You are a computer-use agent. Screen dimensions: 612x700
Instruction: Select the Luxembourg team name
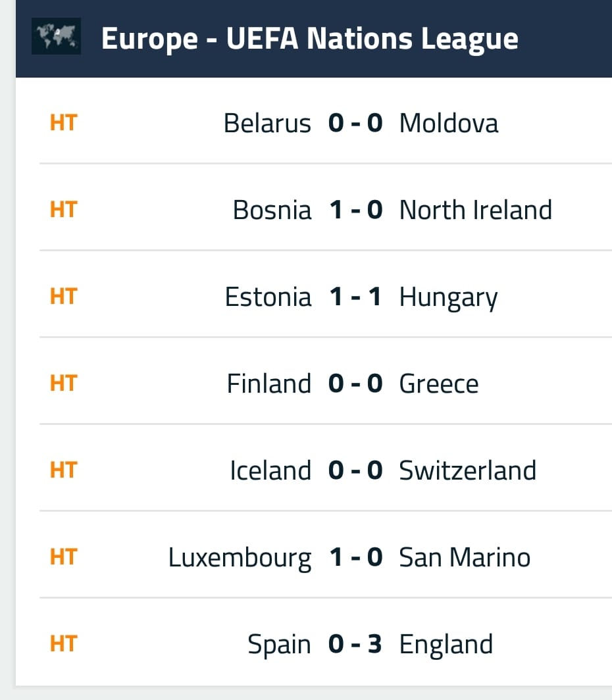[x=240, y=559]
